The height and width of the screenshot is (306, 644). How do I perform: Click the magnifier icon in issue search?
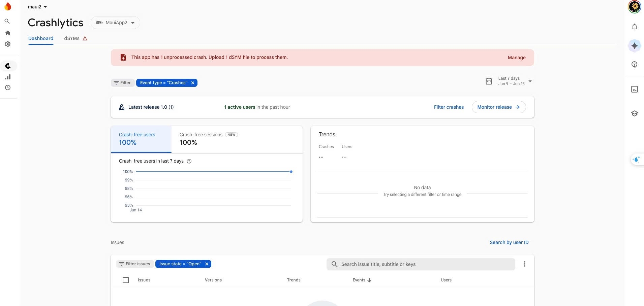[x=334, y=264]
